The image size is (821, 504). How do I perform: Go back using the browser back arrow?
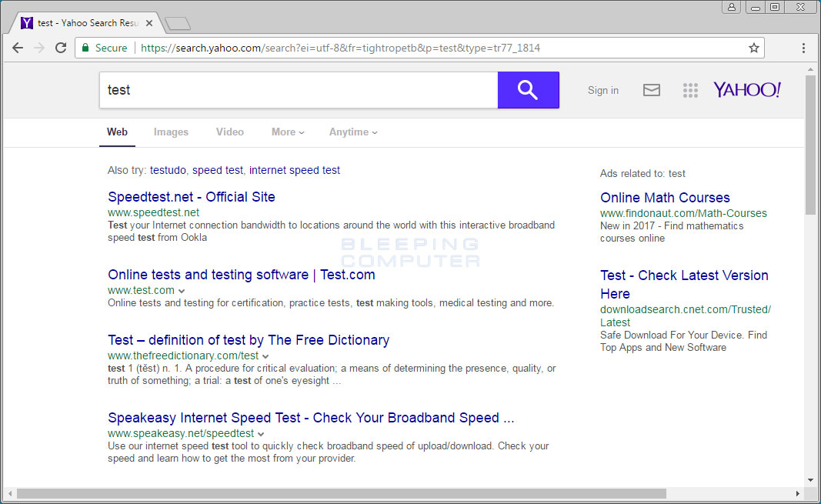click(x=18, y=48)
